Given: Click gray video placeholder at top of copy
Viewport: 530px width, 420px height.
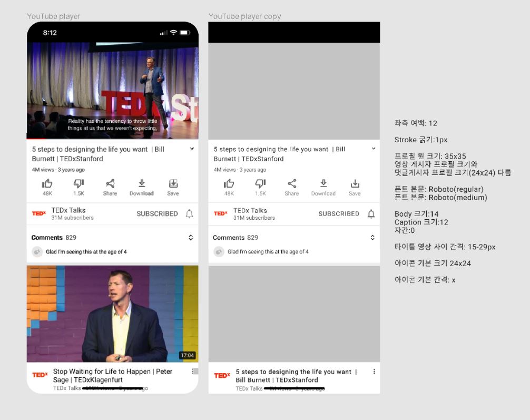Looking at the screenshot, I should (294, 91).
